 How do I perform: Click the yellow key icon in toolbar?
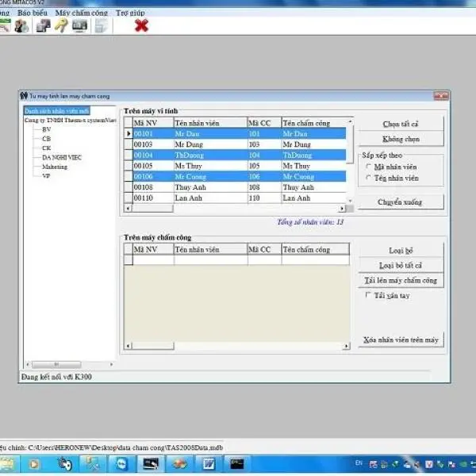point(61,25)
